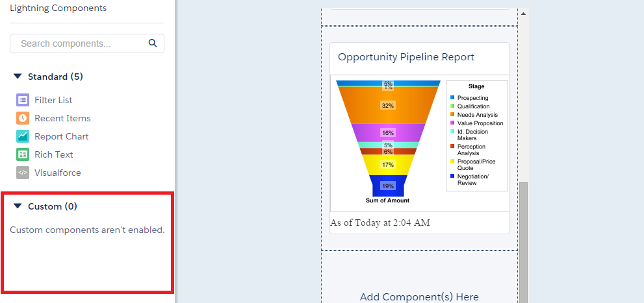
Task: Click the scrollbar up arrow
Action: click(524, 13)
